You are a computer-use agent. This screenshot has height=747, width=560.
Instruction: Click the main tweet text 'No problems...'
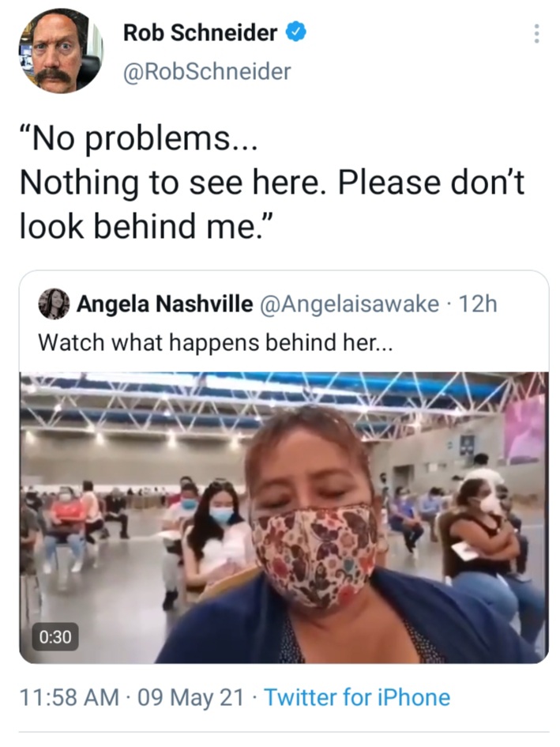point(138,140)
